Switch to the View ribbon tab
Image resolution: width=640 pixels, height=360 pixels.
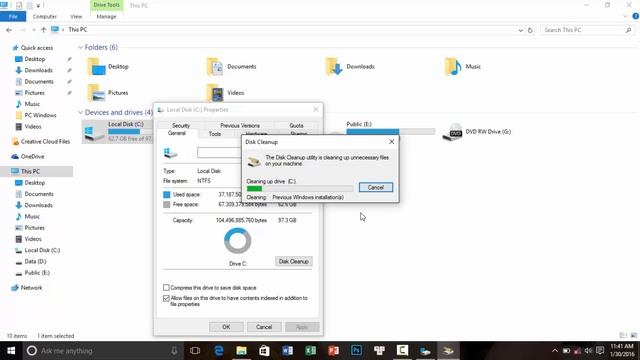click(76, 16)
